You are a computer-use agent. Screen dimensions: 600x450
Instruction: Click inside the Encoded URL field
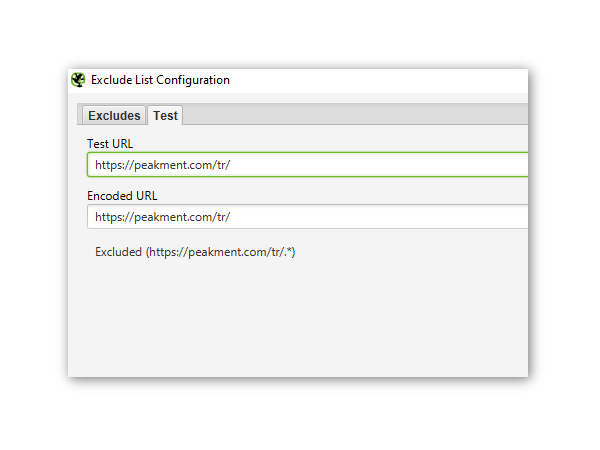(380, 217)
